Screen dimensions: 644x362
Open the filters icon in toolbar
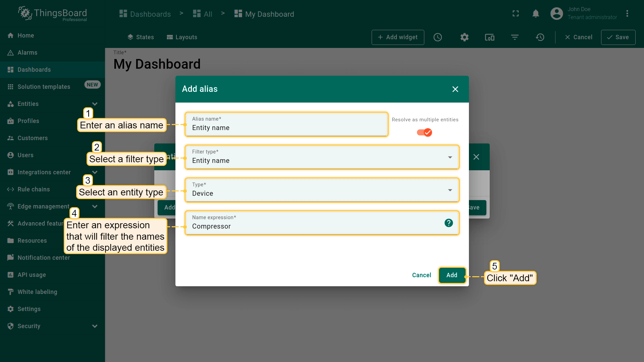tap(515, 37)
